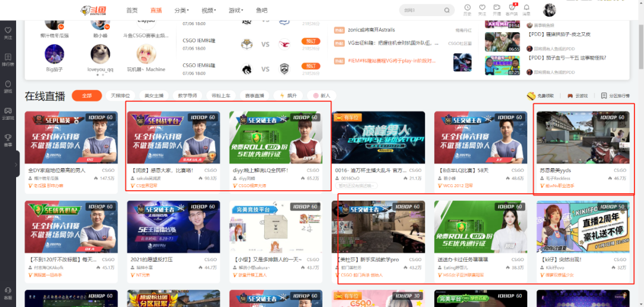Click the lightning 飙升 filter chip

[288, 95]
